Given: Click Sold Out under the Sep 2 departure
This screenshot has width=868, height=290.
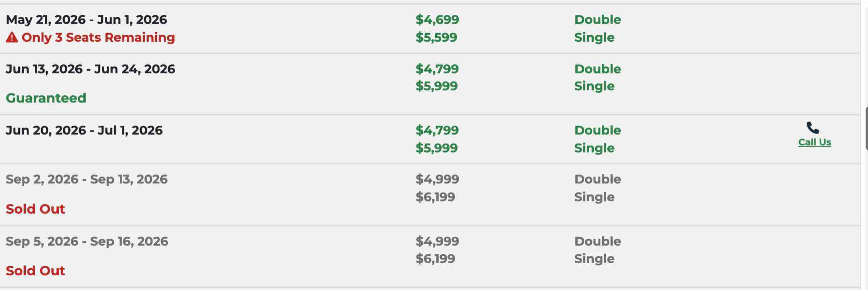Looking at the screenshot, I should click(35, 209).
